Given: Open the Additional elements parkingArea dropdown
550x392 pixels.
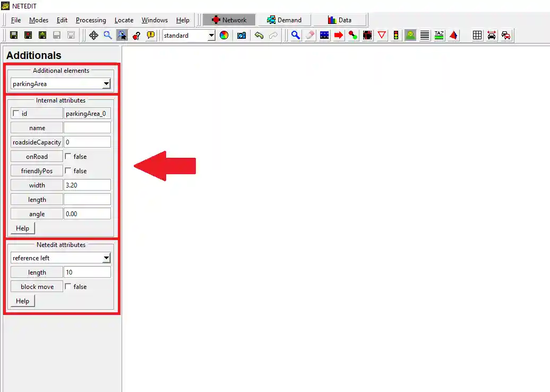Looking at the screenshot, I should [61, 83].
